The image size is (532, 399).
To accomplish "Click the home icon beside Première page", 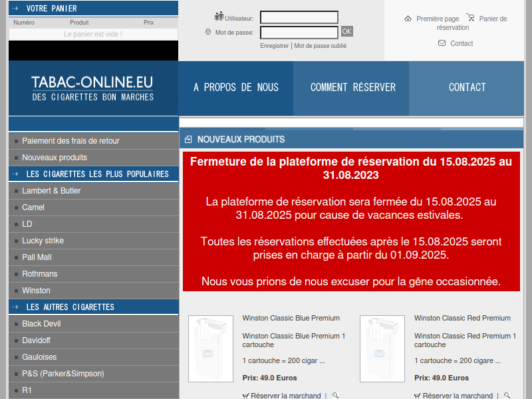I will click(408, 19).
